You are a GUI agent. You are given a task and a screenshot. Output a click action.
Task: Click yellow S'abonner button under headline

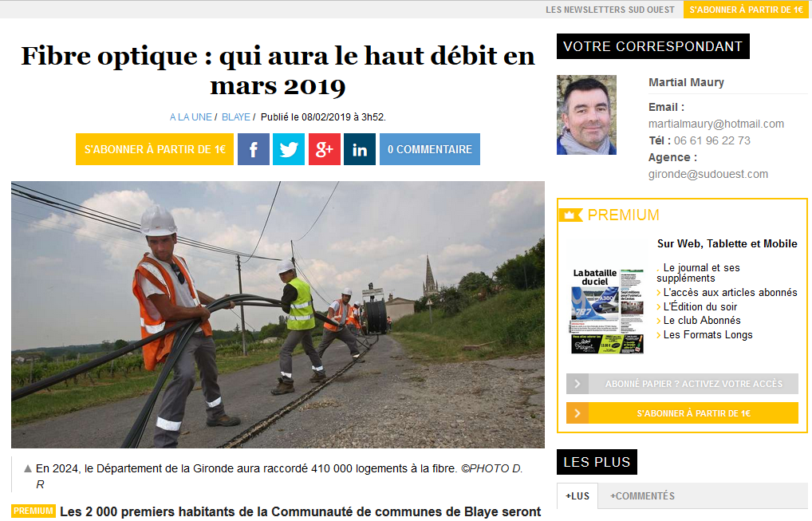[155, 149]
